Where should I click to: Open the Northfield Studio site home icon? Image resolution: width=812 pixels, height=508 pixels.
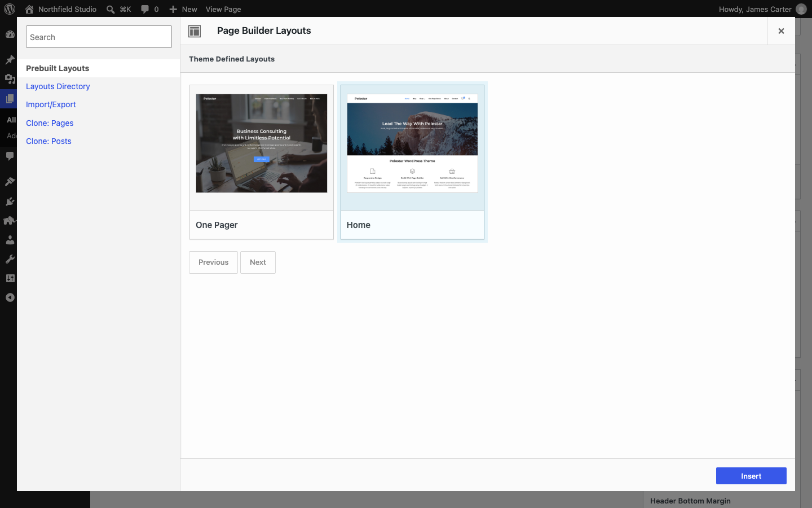(29, 9)
